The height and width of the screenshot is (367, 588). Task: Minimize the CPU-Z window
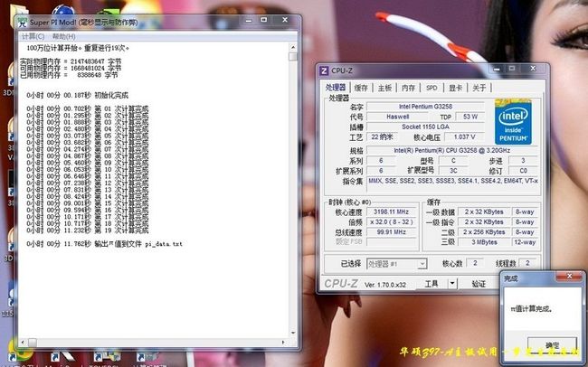point(497,69)
